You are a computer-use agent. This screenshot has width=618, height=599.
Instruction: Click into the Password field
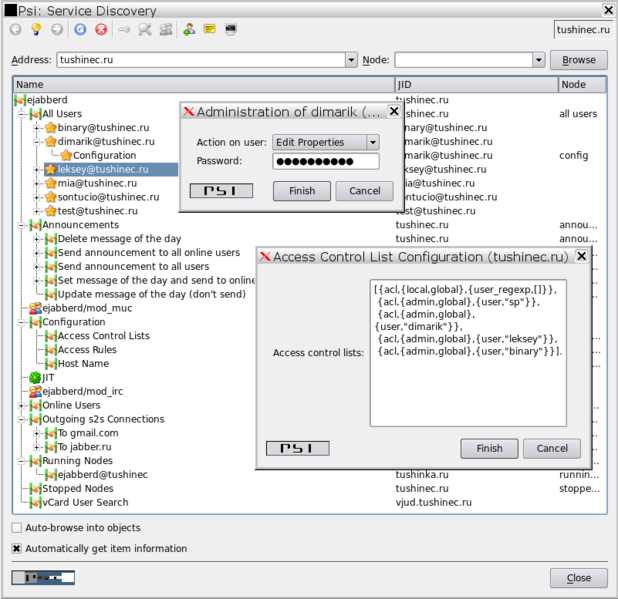coord(325,161)
